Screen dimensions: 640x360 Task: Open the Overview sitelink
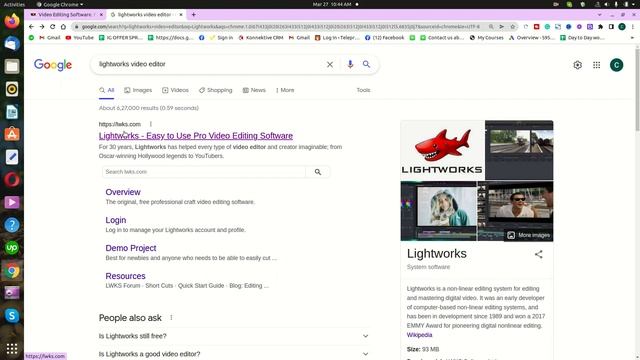123,192
